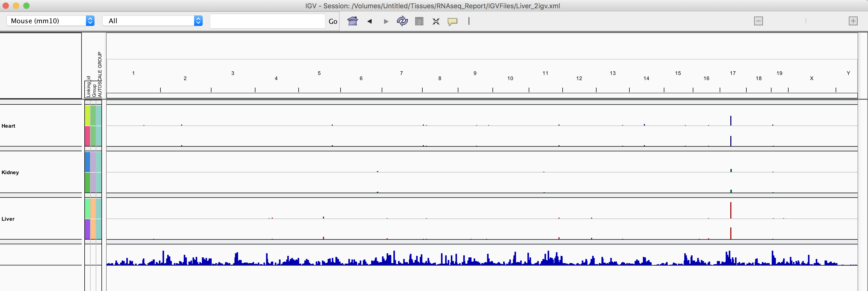Refresh the view with the reload icon
Image resolution: width=868 pixels, height=291 pixels.
click(x=402, y=21)
